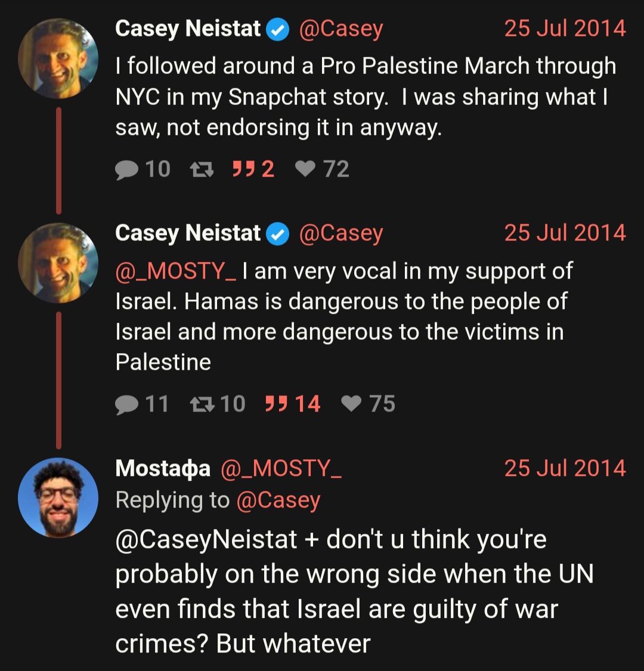644x671 pixels.
Task: Like the tweet with 75 likes
Action: (368, 404)
